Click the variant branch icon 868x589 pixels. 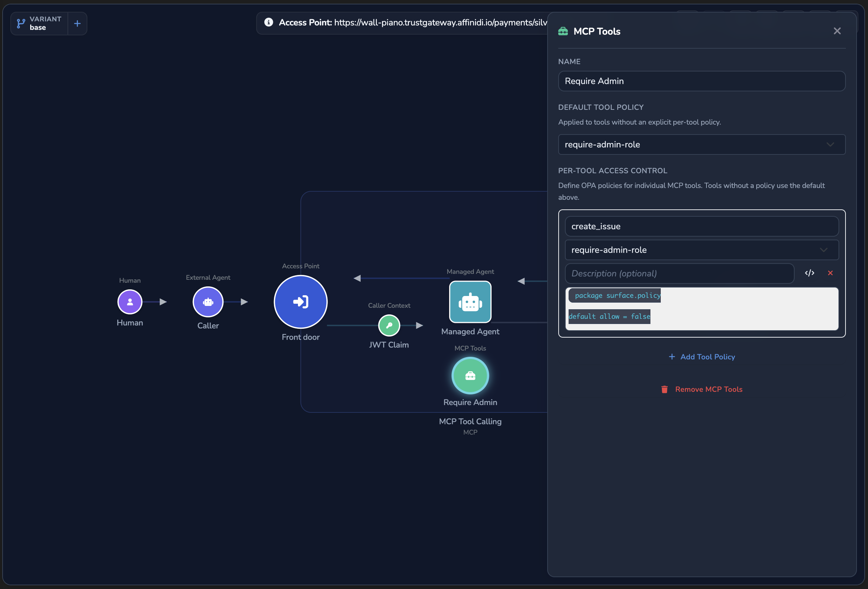coord(21,24)
